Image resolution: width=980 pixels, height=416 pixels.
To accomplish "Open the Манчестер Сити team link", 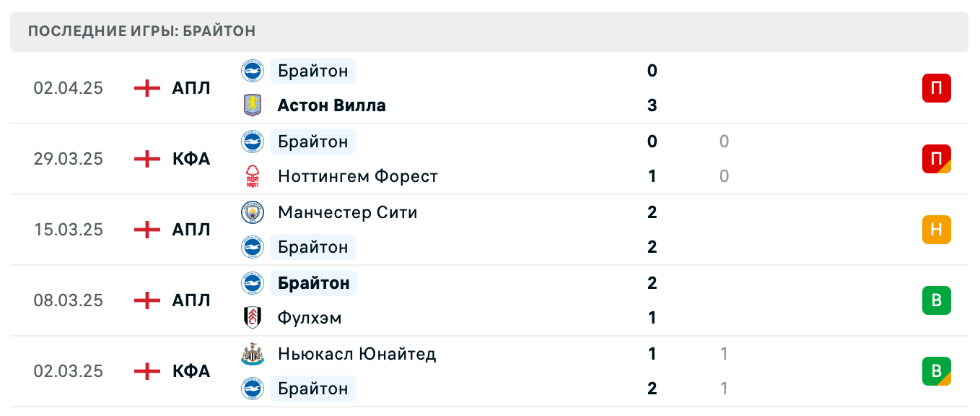I will click(x=347, y=212).
